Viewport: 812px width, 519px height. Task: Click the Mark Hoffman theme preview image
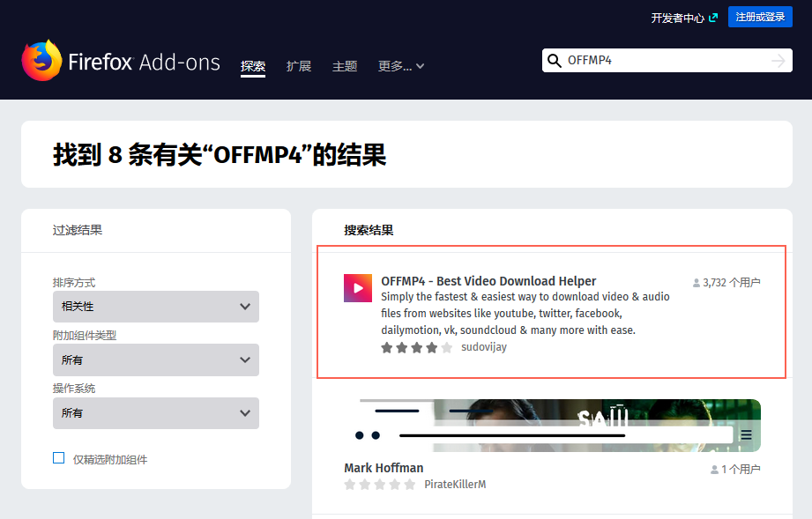[x=553, y=426]
